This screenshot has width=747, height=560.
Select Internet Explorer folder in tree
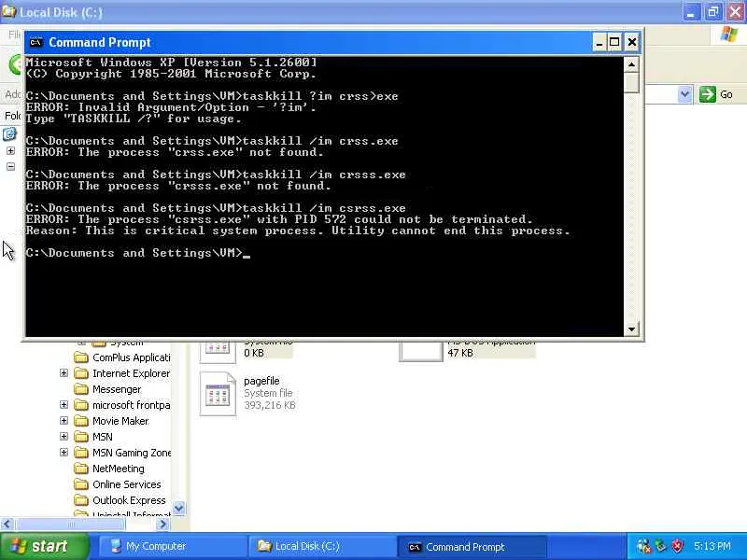[132, 373]
